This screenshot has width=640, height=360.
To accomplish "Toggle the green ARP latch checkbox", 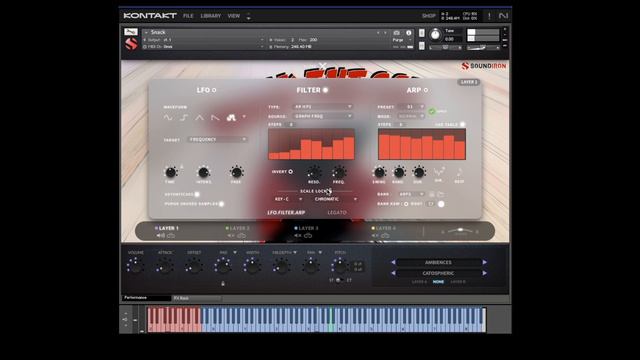I will coord(431,111).
